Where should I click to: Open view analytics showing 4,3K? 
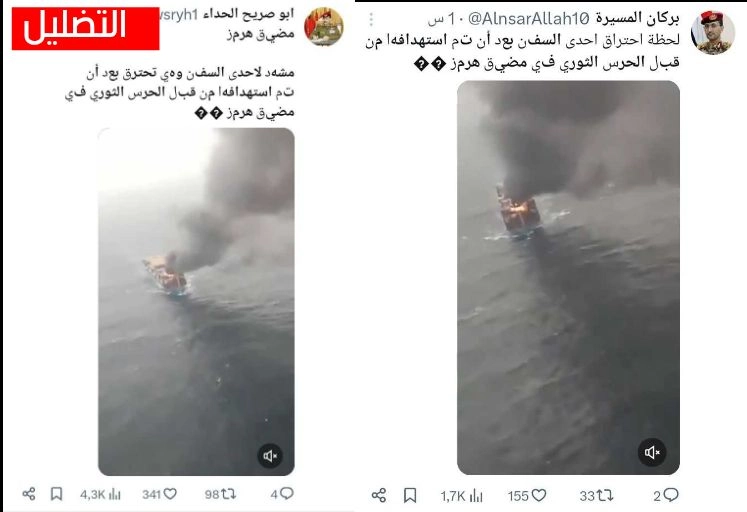(x=100, y=494)
